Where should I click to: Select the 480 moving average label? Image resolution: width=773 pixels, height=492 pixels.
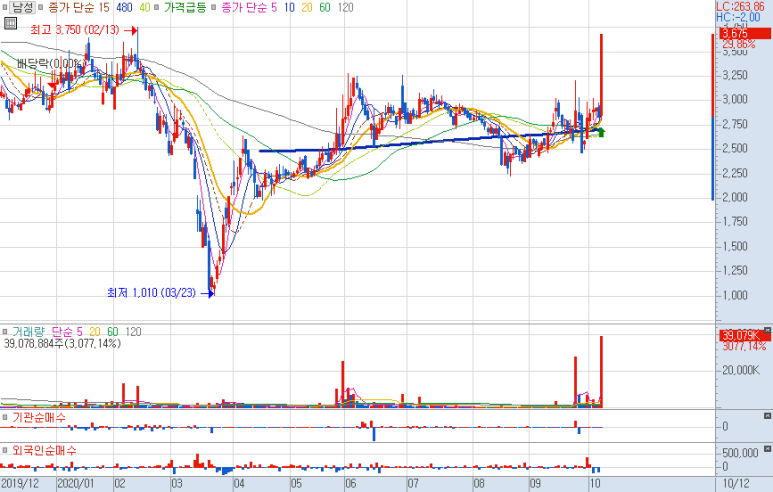point(124,8)
